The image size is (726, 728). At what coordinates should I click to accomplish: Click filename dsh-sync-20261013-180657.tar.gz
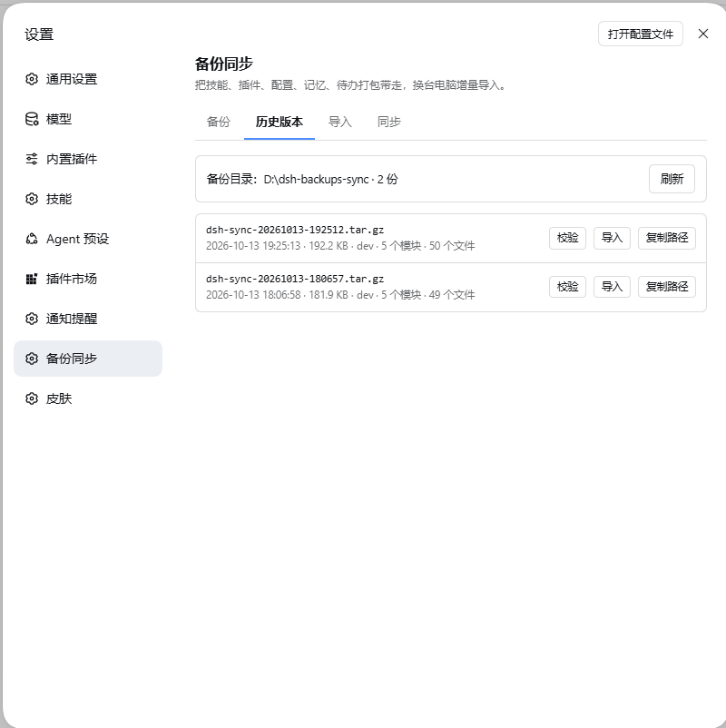tap(295, 279)
